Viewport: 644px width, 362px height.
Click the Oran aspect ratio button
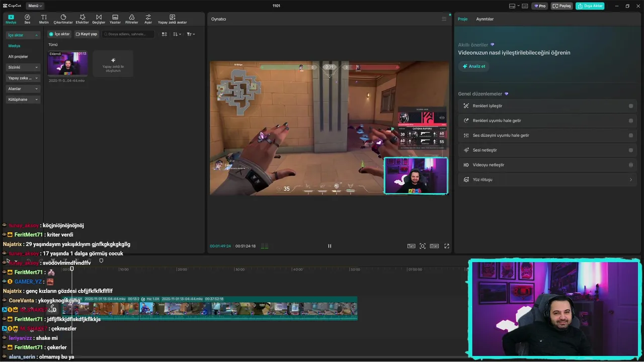(x=434, y=246)
